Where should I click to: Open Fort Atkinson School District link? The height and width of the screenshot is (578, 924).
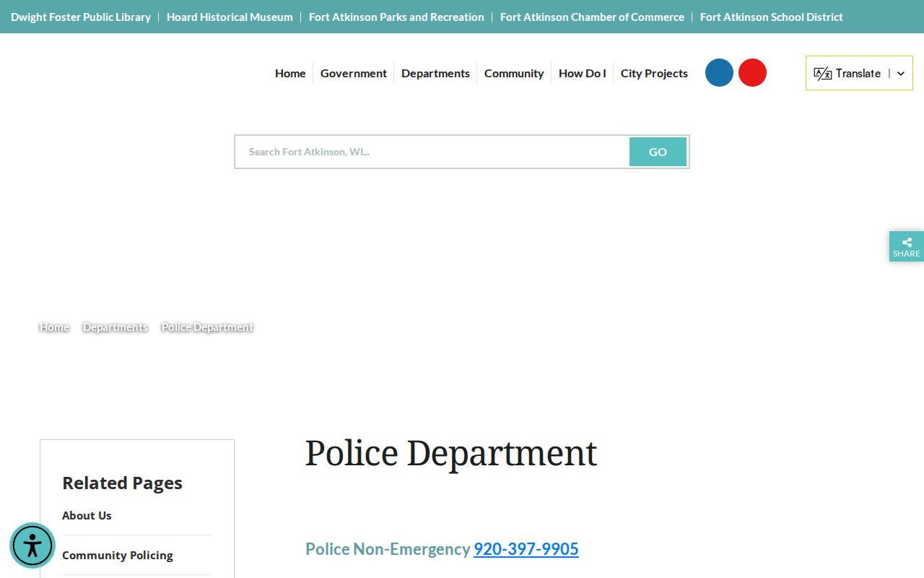tap(772, 17)
